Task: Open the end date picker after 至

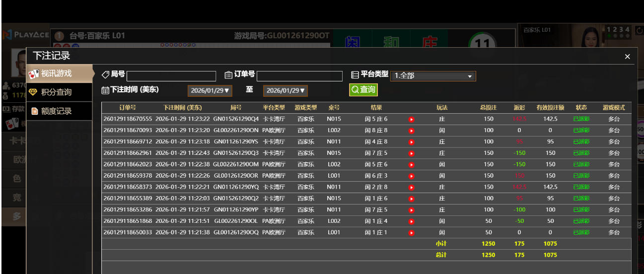Action: 286,91
